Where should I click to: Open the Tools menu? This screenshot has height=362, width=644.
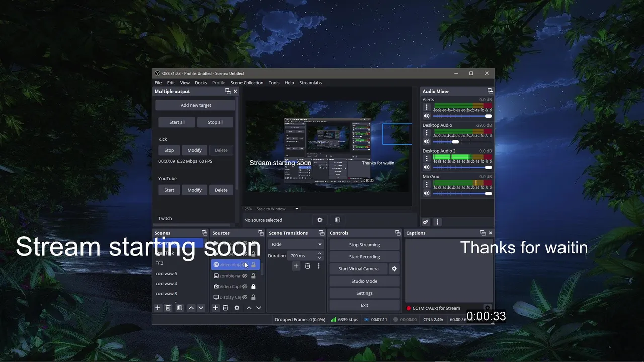tap(274, 83)
